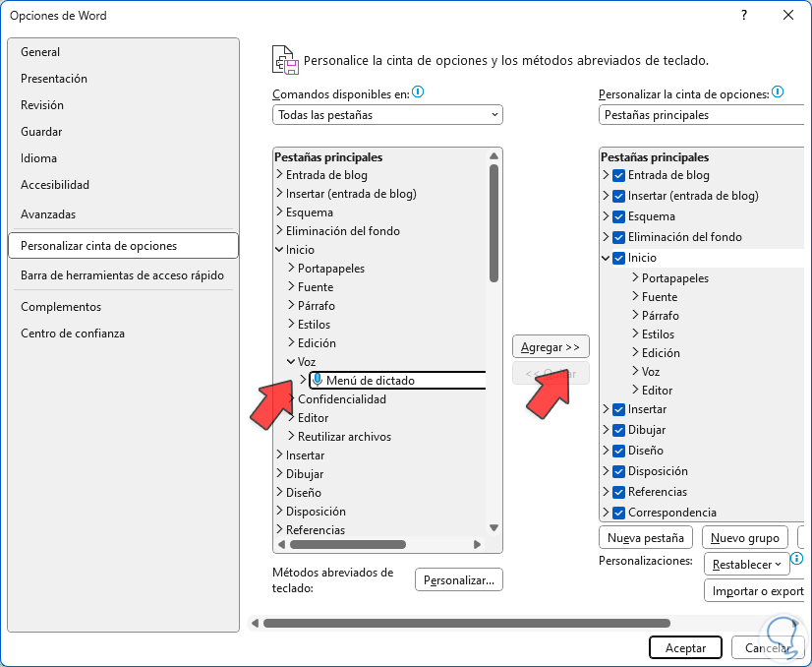Open Barra de herramientas de acceso rápido

click(123, 275)
